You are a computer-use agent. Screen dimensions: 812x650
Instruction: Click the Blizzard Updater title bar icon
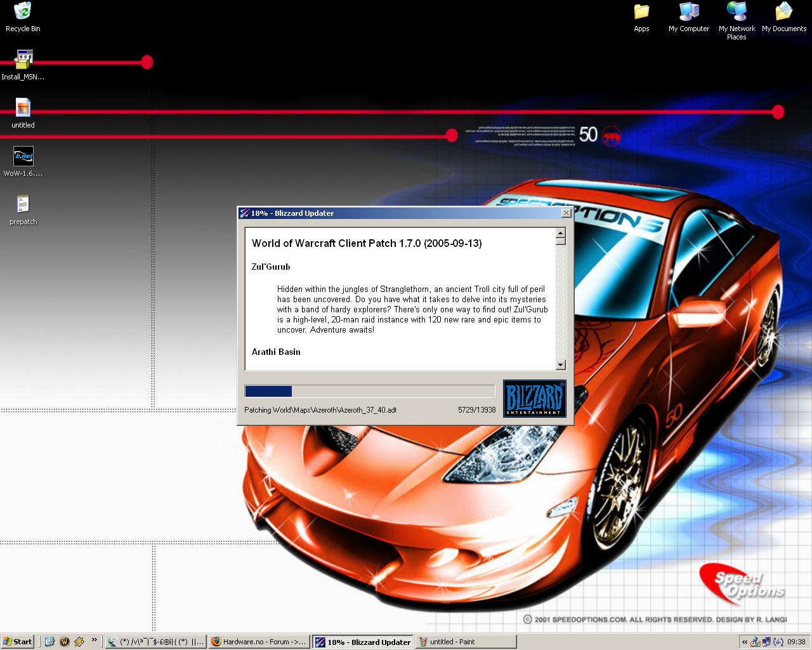click(244, 213)
